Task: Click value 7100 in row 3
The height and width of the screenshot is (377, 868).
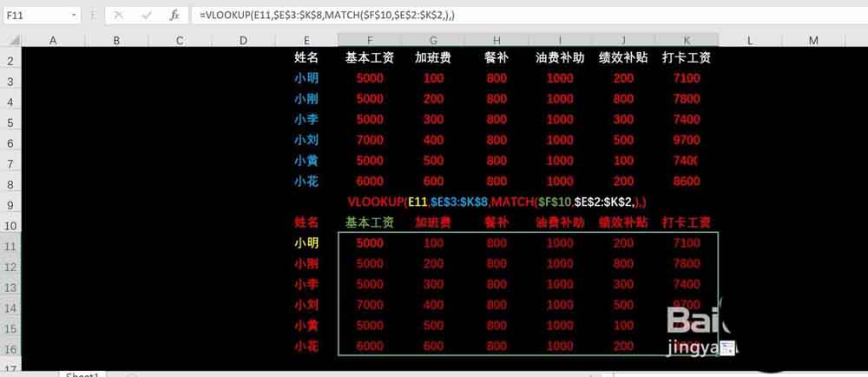Action: 687,78
